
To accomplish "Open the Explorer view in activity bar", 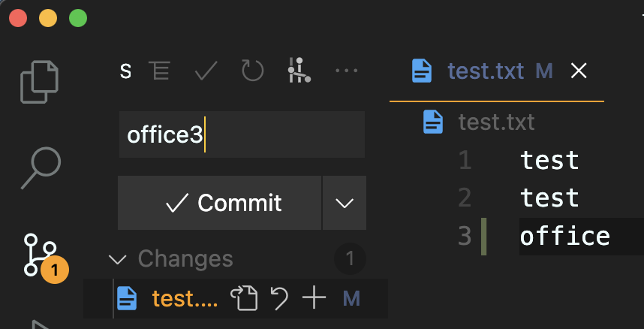I will pyautogui.click(x=40, y=82).
